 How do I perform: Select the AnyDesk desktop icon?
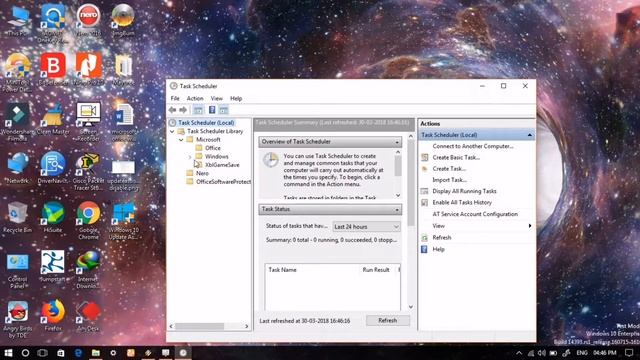[x=88, y=315]
